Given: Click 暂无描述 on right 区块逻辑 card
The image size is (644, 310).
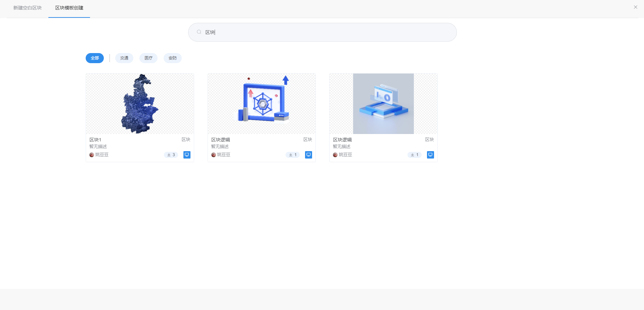Looking at the screenshot, I should click(342, 146).
